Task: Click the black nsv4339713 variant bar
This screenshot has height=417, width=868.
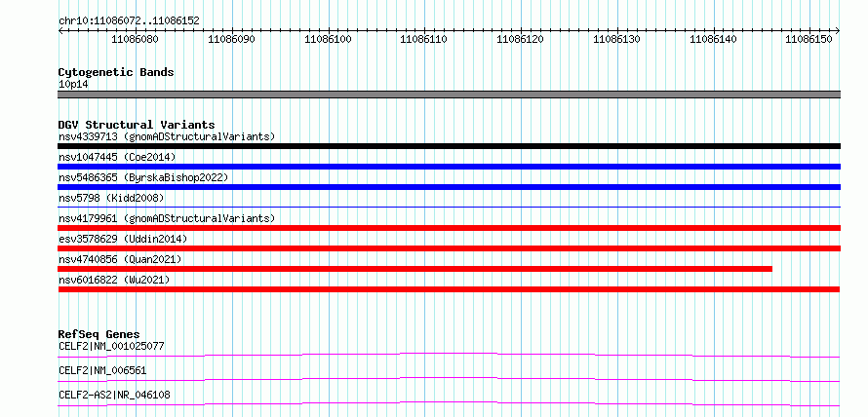Action: (x=449, y=146)
